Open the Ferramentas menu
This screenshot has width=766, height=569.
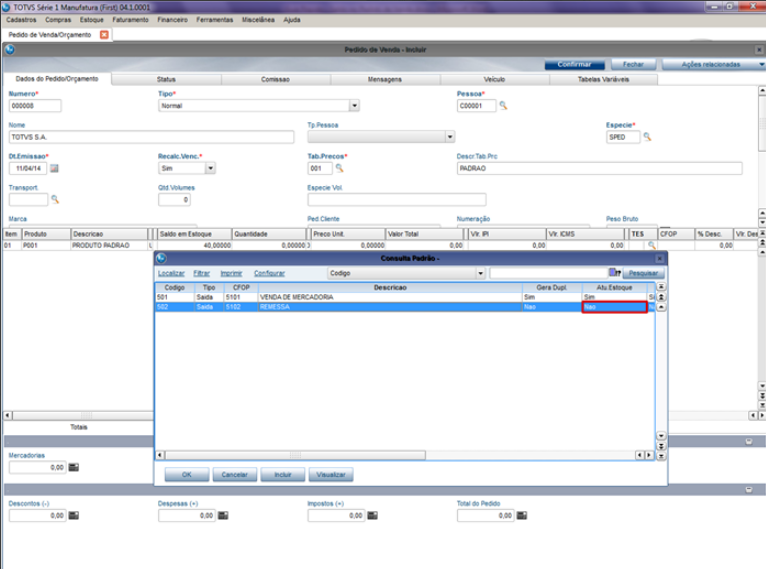click(x=215, y=20)
